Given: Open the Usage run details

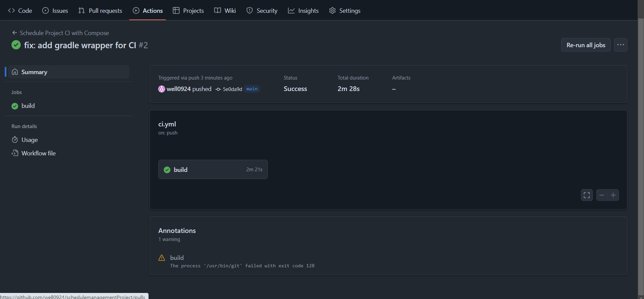Looking at the screenshot, I should click(69, 140).
